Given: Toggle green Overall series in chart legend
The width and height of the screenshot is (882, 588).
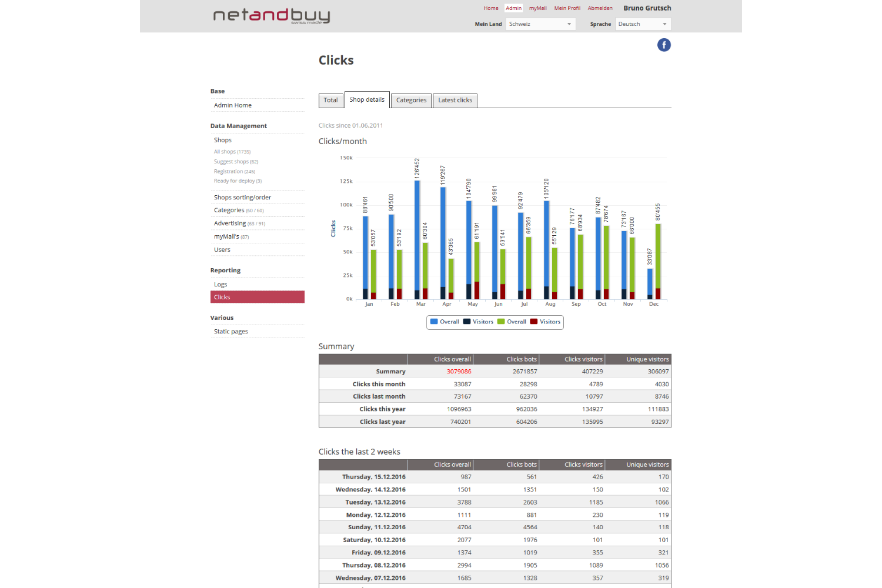Looking at the screenshot, I should point(512,322).
